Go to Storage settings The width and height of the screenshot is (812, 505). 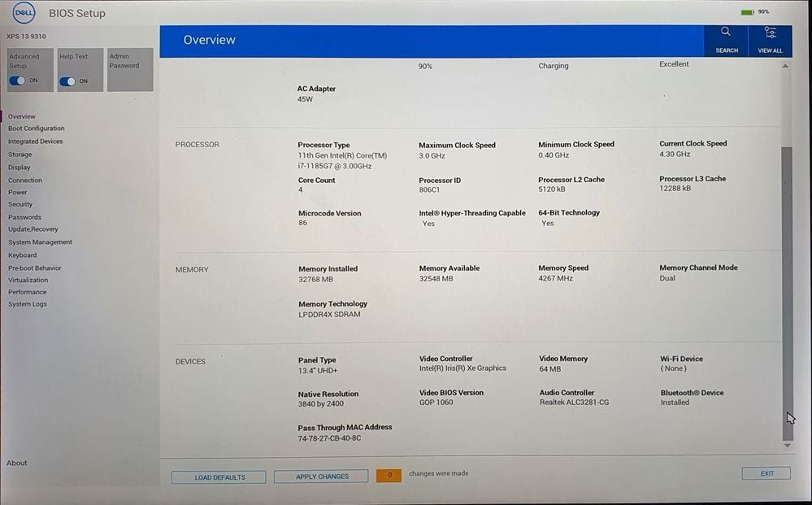click(20, 155)
